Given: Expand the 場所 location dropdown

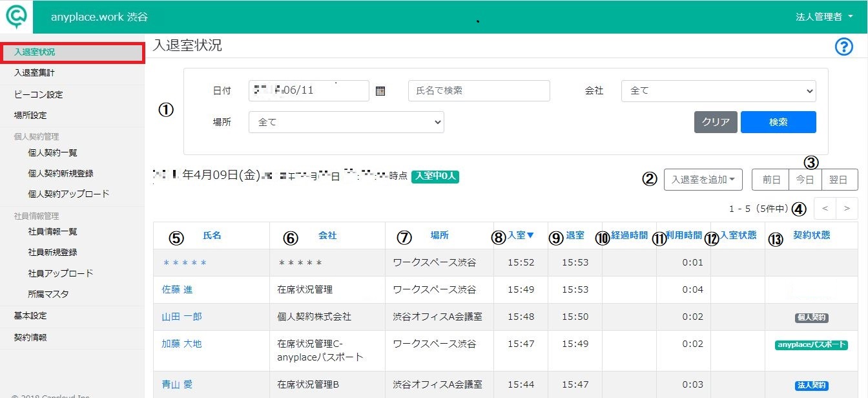Looking at the screenshot, I should tap(346, 121).
